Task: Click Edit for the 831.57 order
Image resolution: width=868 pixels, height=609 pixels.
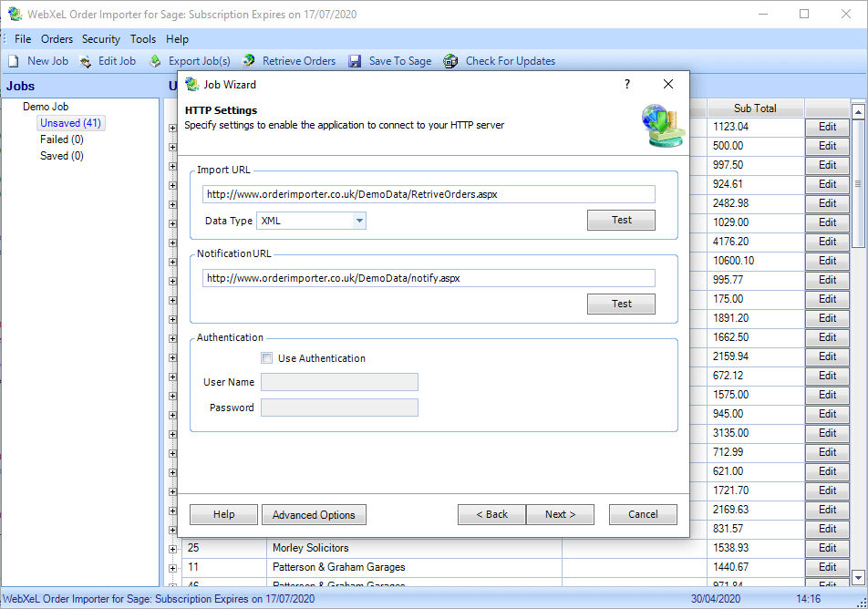Action: (x=827, y=529)
